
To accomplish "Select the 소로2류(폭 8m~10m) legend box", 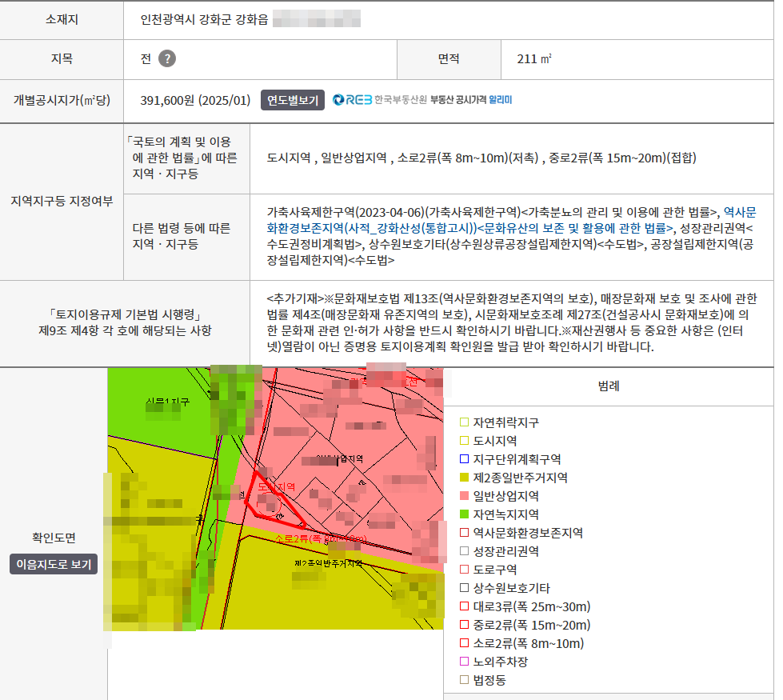I will tap(464, 643).
